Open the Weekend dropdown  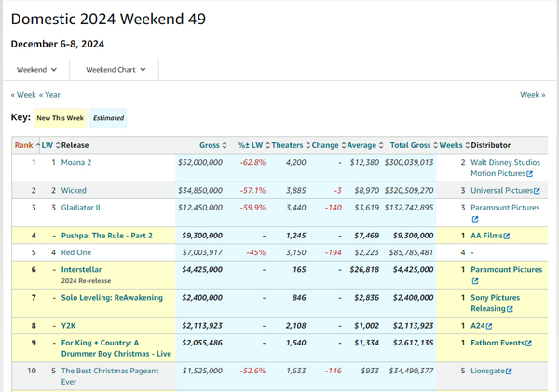coord(36,70)
